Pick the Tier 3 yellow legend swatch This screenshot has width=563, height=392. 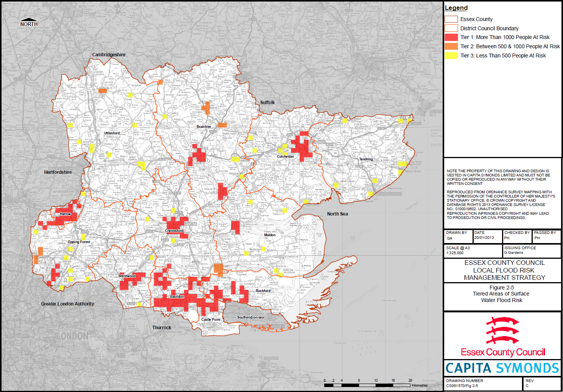coord(451,56)
